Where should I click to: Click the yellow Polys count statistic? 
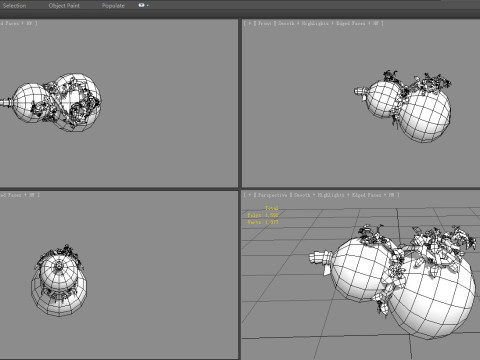coord(263,215)
